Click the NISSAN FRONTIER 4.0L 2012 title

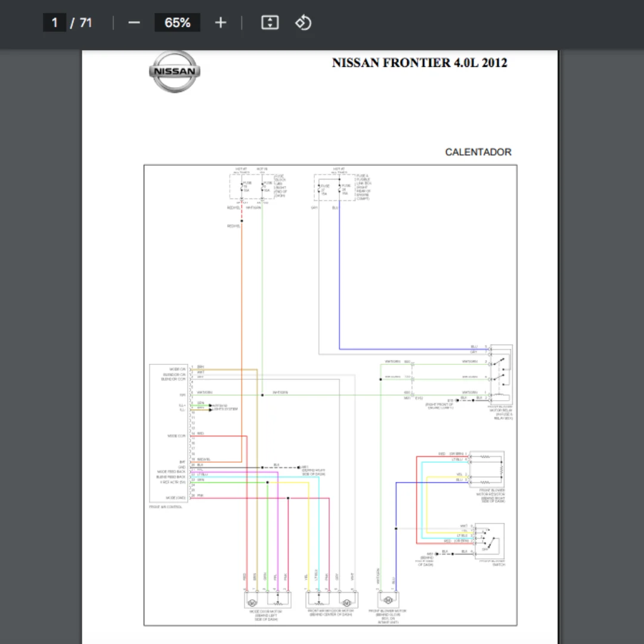click(x=419, y=63)
